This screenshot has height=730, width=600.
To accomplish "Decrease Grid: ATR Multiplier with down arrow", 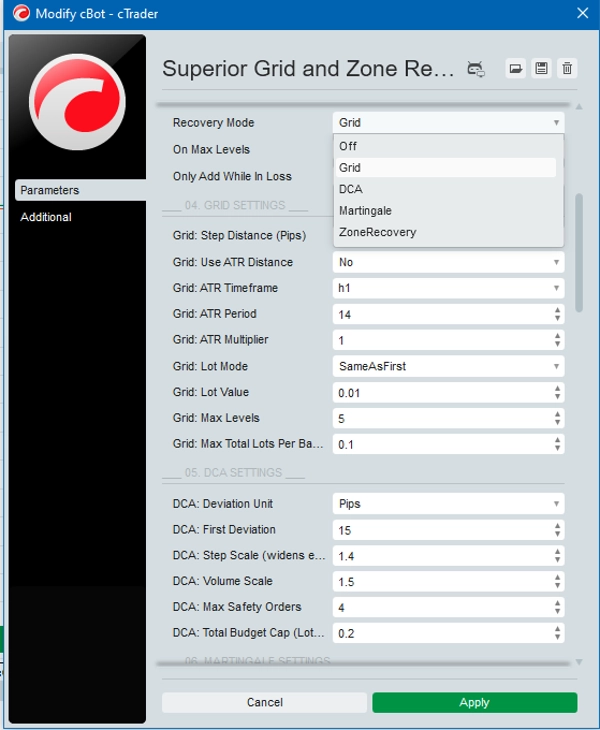I will pos(557,345).
